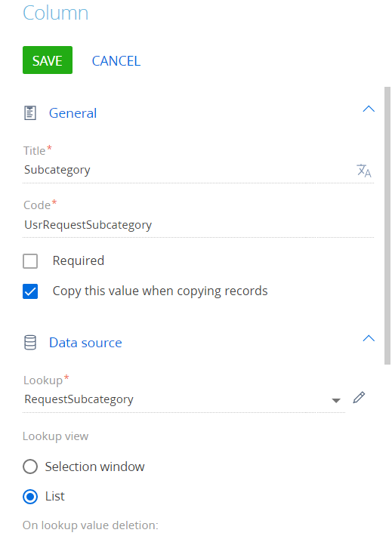392x542 pixels.
Task: Save the column settings
Action: click(x=48, y=60)
